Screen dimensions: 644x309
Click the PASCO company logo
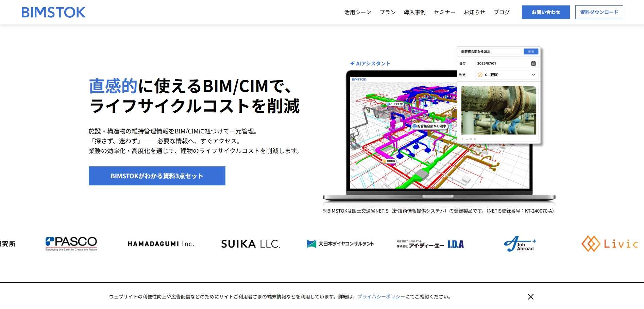coord(71,244)
